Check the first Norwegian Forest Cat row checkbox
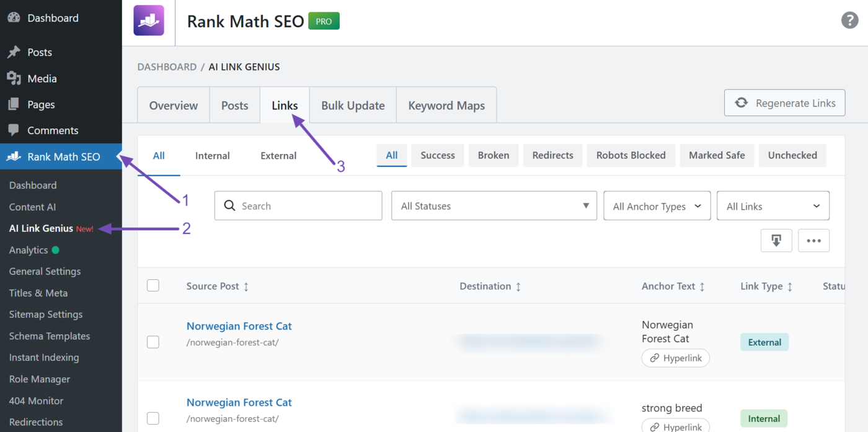Viewport: 868px width, 432px height. (x=153, y=342)
